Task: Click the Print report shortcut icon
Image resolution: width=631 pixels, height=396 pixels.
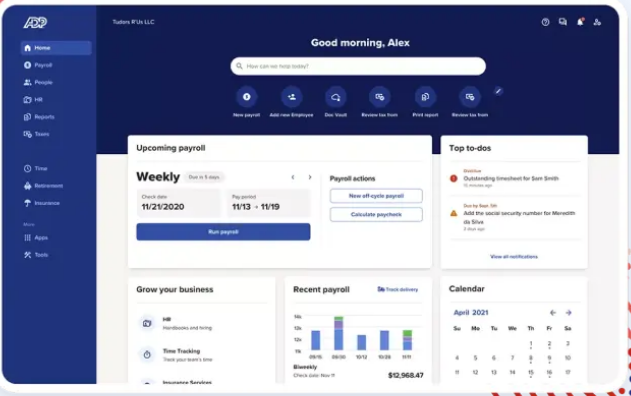Action: (425, 97)
